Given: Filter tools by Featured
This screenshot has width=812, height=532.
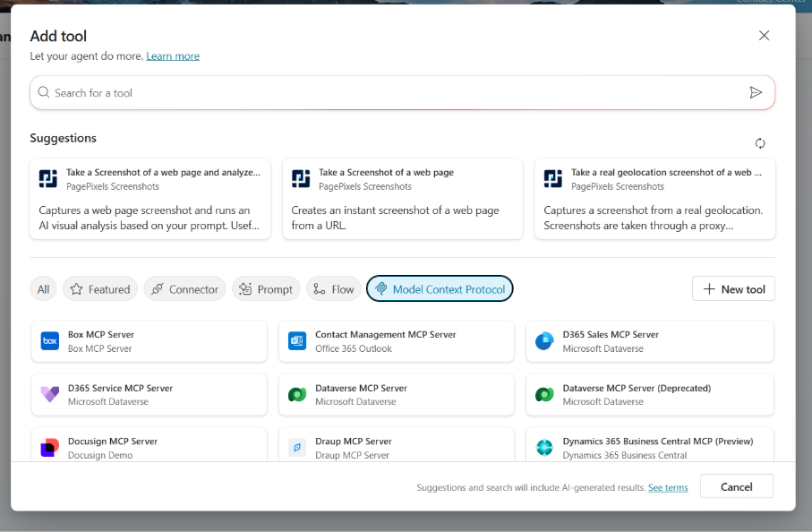Looking at the screenshot, I should click(100, 288).
